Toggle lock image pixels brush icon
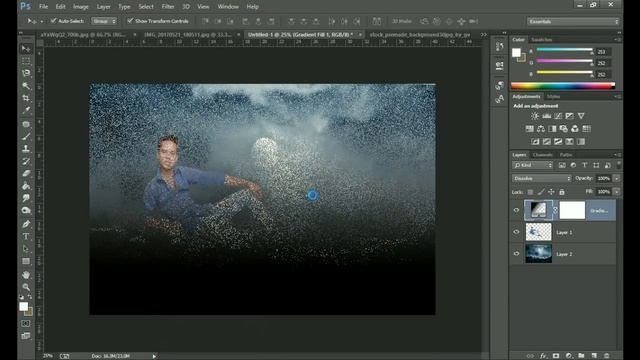The height and width of the screenshot is (360, 640). 541,192
